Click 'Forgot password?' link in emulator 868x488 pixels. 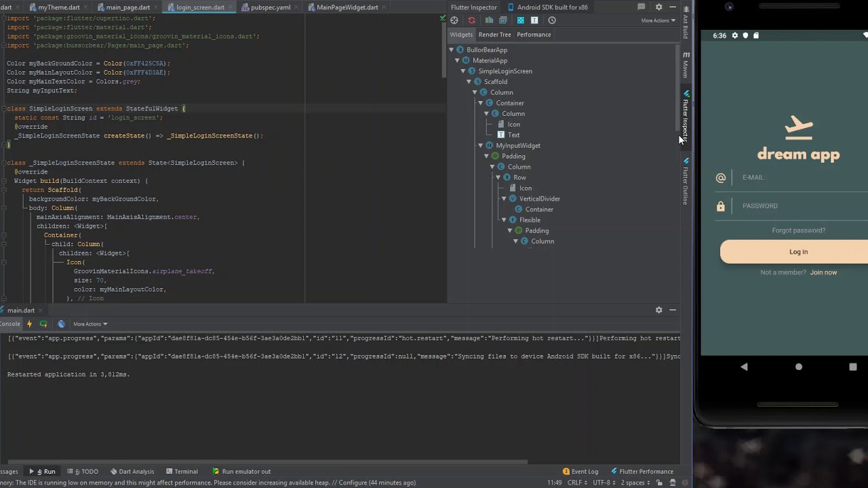(798, 230)
